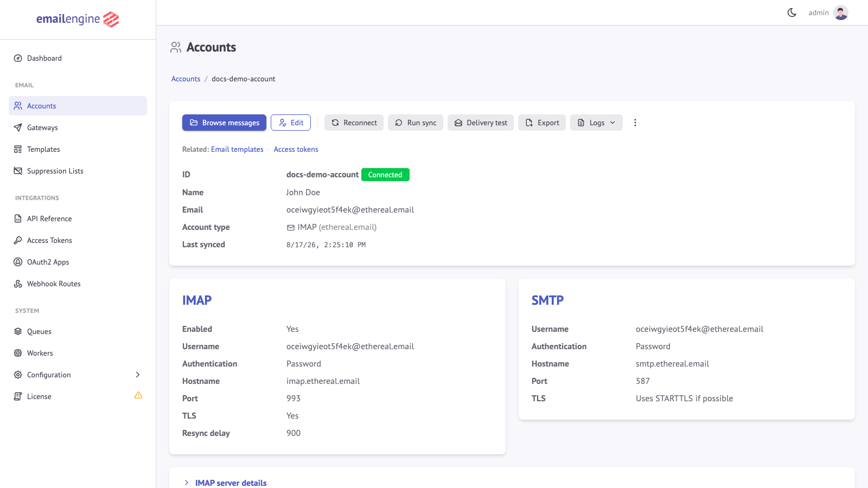
Task: Click SMTP port value 587
Action: (x=643, y=381)
